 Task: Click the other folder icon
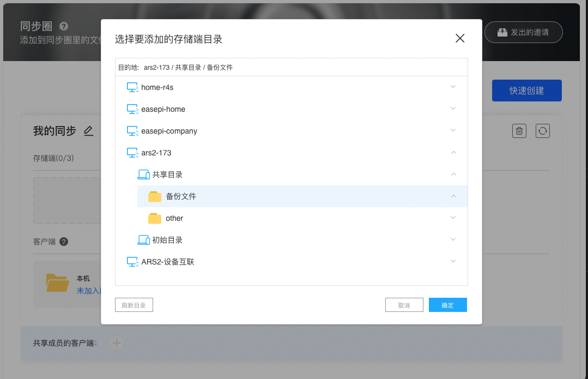pyautogui.click(x=155, y=218)
